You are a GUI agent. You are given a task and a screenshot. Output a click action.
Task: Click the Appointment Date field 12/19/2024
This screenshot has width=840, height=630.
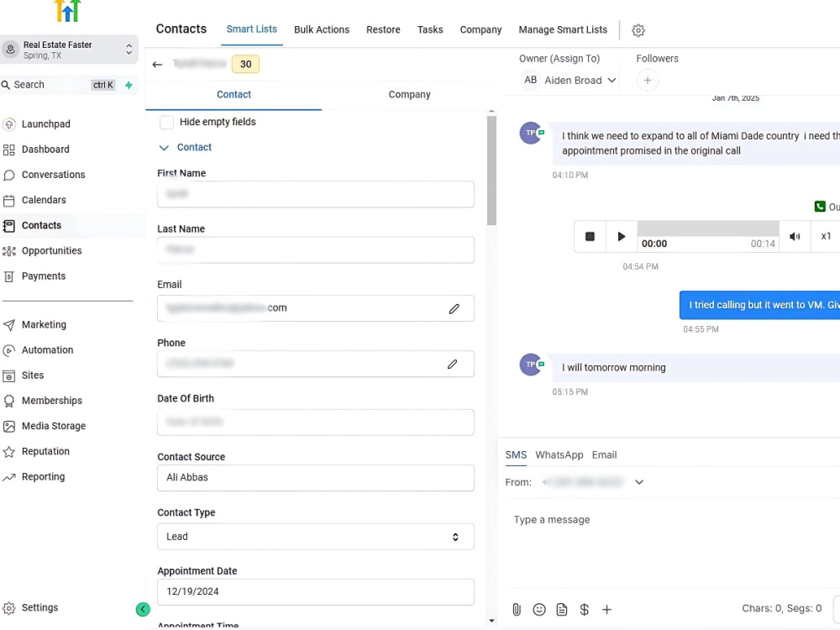click(x=316, y=592)
